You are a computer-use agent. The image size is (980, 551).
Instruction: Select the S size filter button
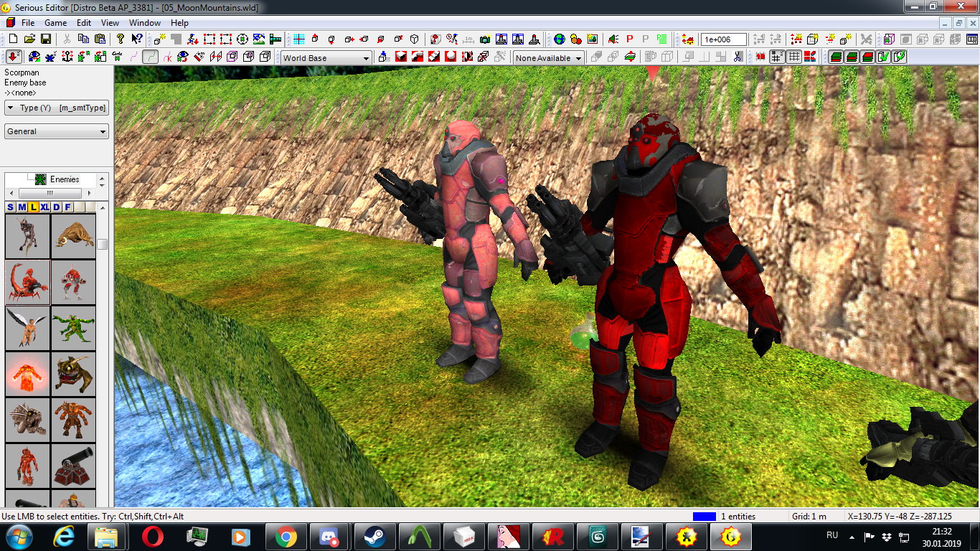click(11, 207)
